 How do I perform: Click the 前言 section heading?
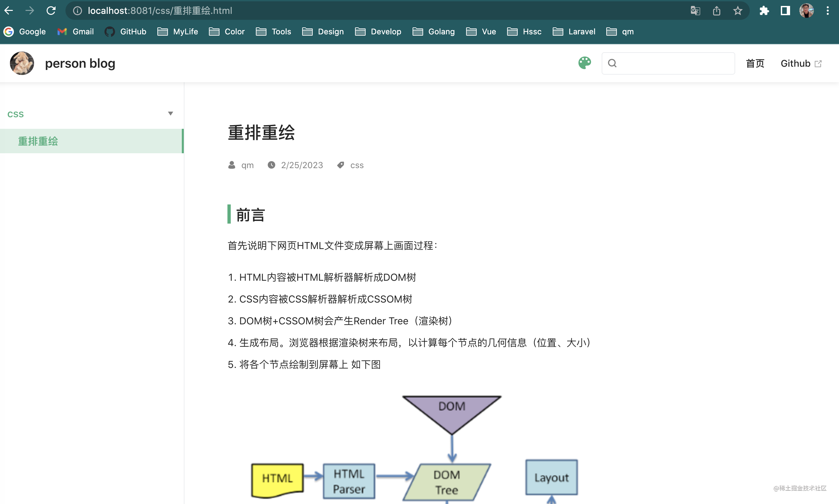pyautogui.click(x=251, y=215)
